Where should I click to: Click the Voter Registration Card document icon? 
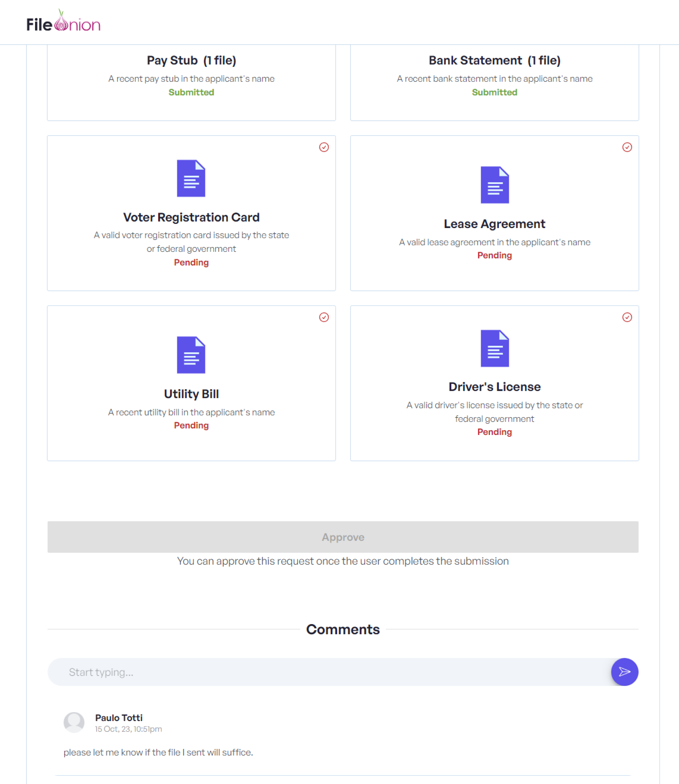[191, 178]
